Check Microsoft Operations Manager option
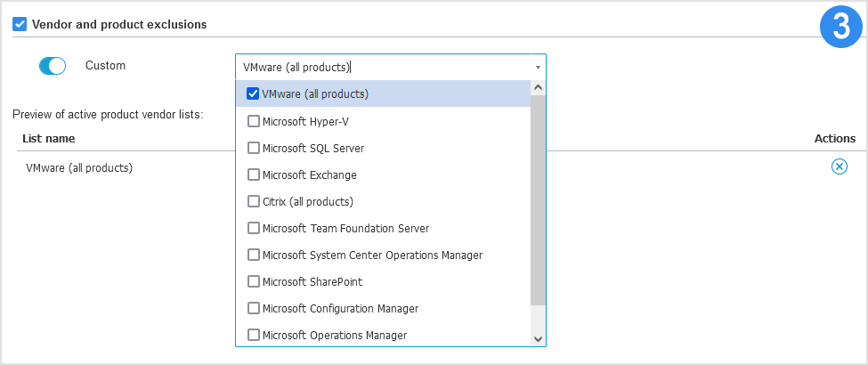Viewport: 868px width, 365px height. [x=253, y=335]
